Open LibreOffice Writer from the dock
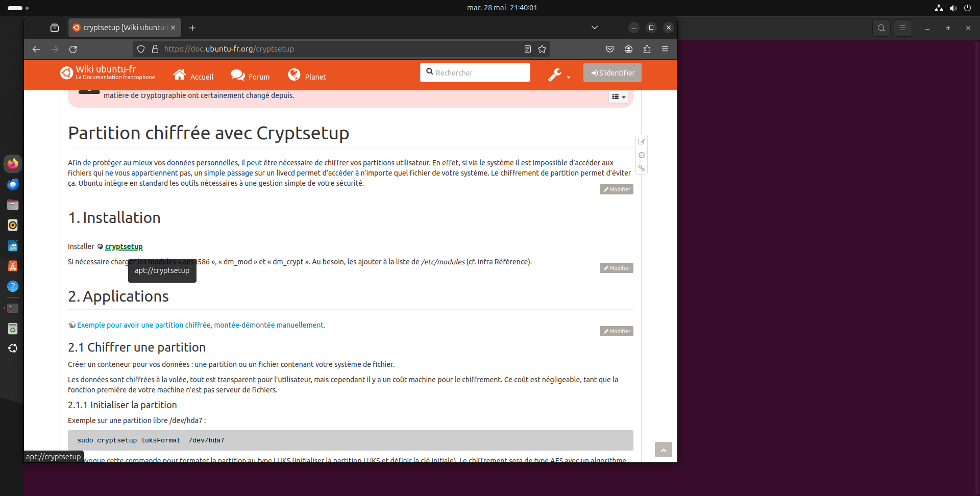 tap(13, 245)
